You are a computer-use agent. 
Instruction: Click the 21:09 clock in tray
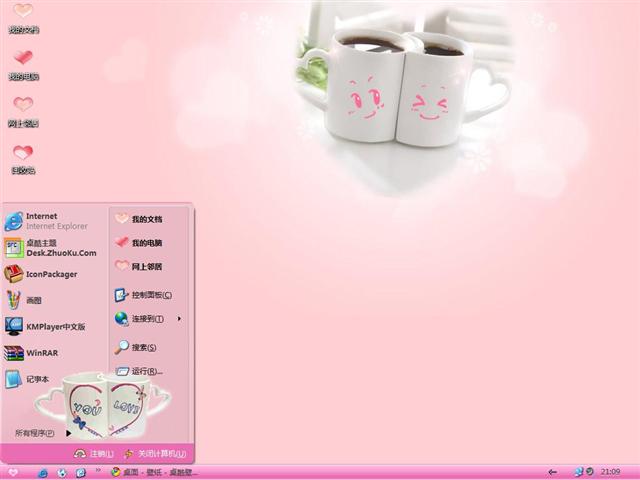click(x=611, y=472)
